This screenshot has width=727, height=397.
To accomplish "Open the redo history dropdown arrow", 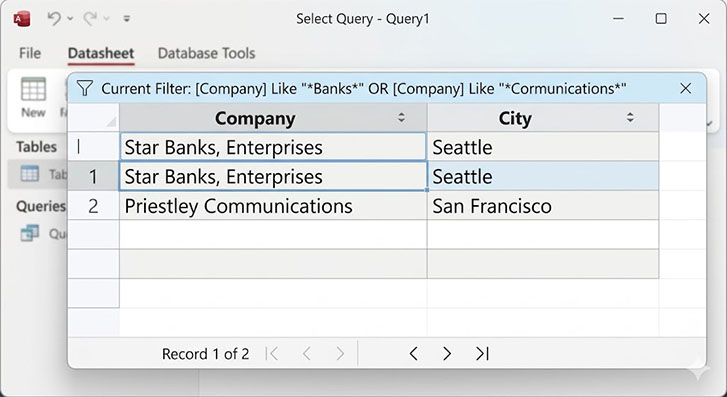I will (106, 19).
